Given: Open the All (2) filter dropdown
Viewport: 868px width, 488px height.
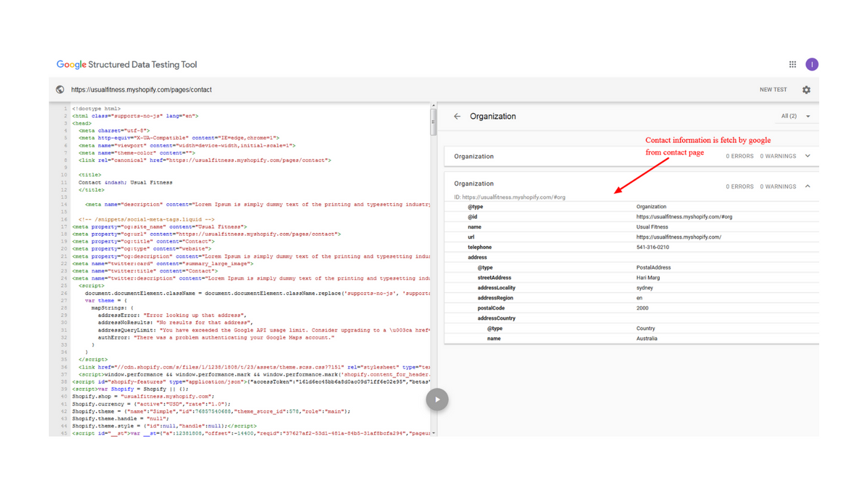Looking at the screenshot, I should [x=796, y=116].
